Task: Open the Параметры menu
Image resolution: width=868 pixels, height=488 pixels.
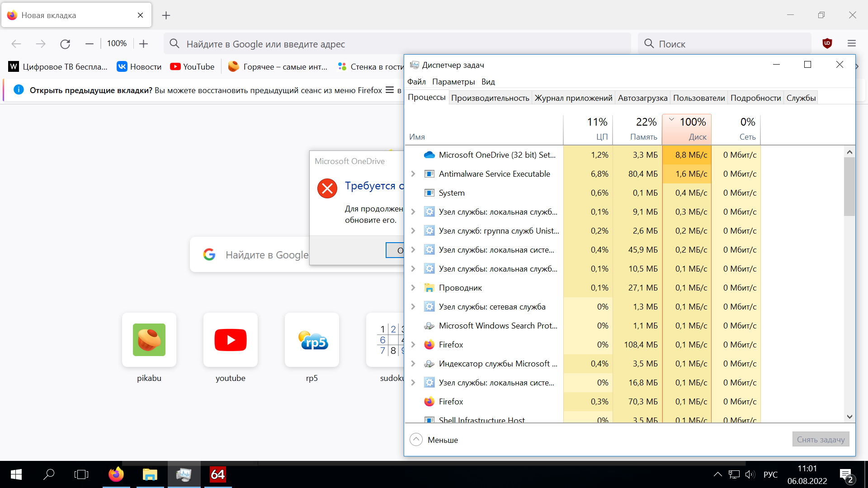Action: click(x=453, y=82)
